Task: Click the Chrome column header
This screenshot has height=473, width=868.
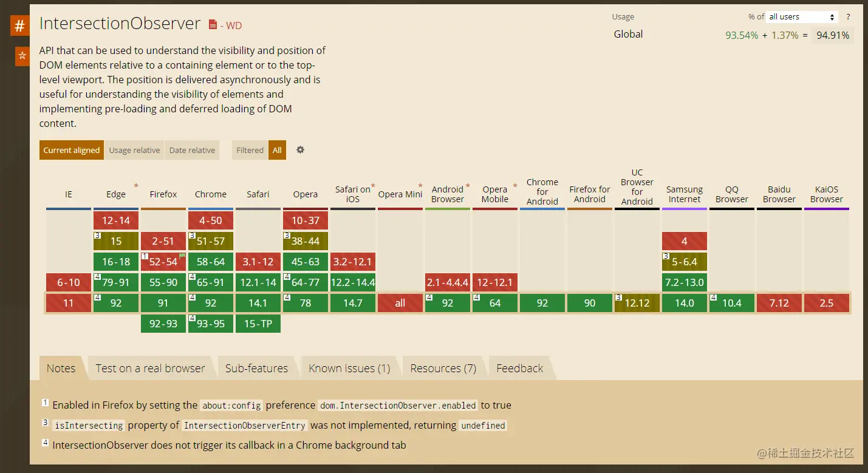Action: (x=211, y=194)
